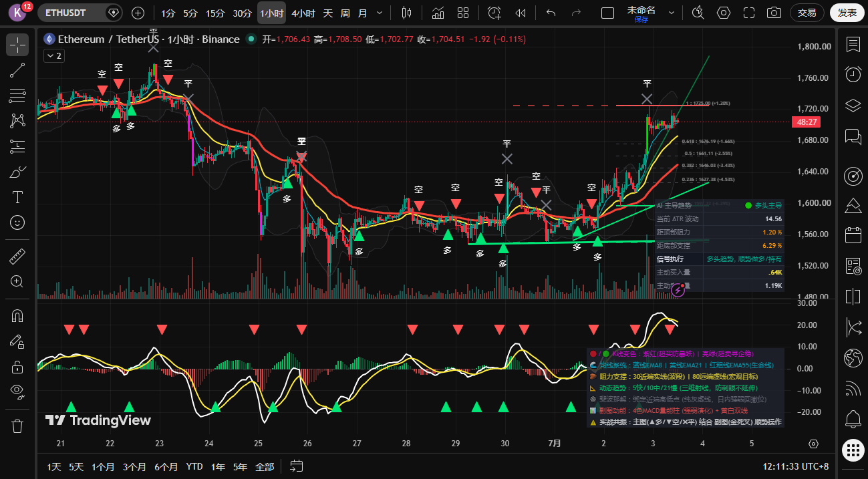Switch to the 4小时 timeframe

(x=303, y=13)
